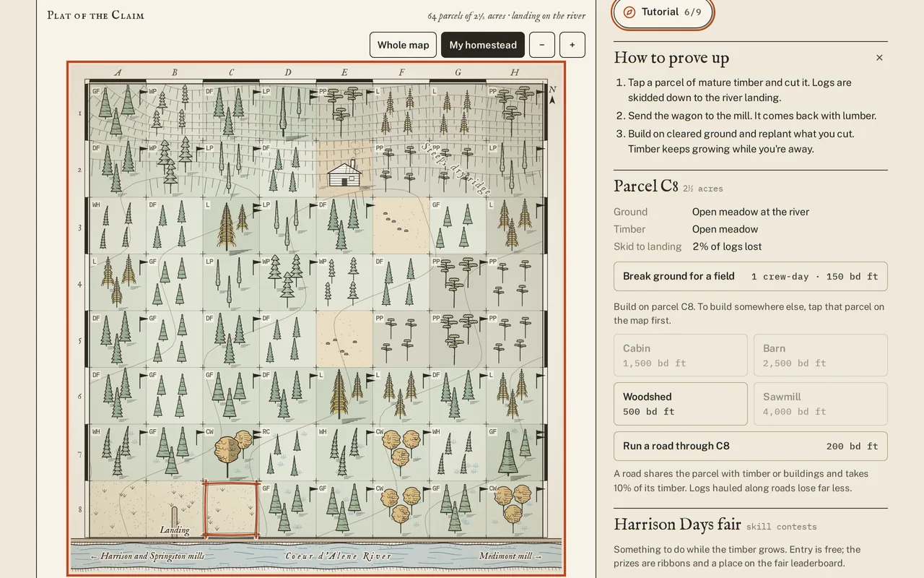
Task: Select the My homestead view
Action: click(483, 45)
